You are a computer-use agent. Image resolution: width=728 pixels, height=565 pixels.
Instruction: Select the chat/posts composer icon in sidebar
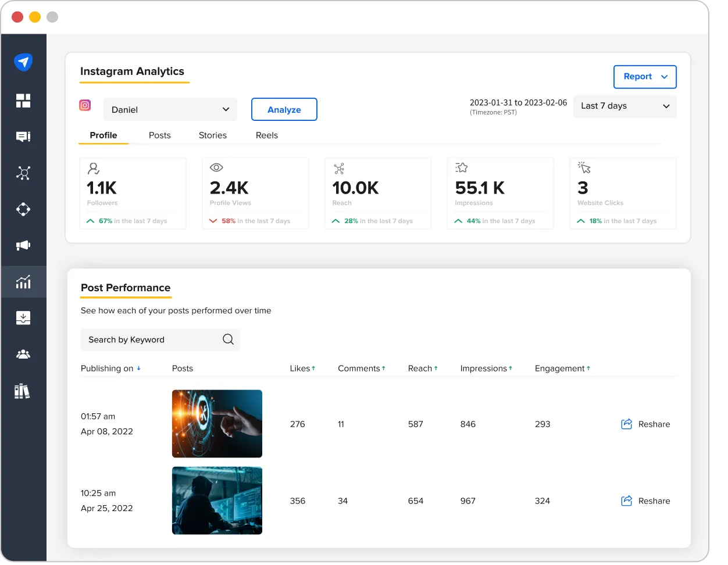click(23, 136)
